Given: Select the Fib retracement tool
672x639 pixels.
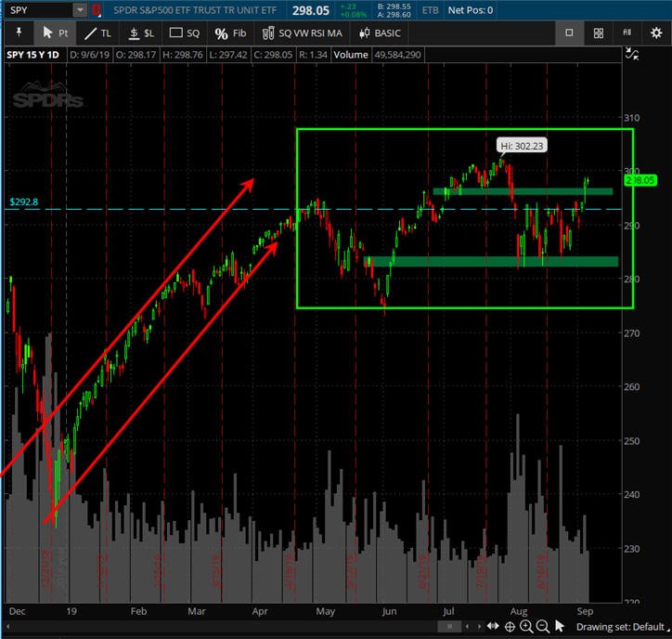Looking at the screenshot, I should (230, 33).
